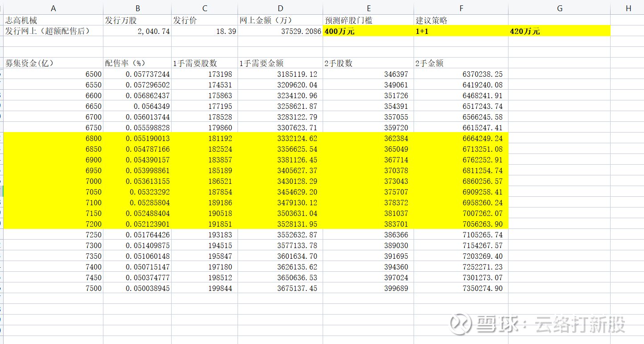Select the highlighted 6909258.41 cell

pos(461,192)
